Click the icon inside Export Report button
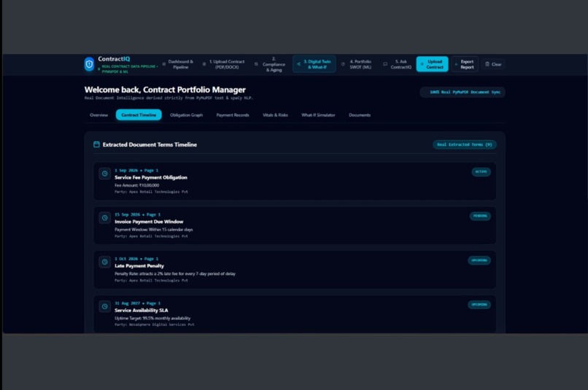This screenshot has height=390, width=588. [x=456, y=64]
